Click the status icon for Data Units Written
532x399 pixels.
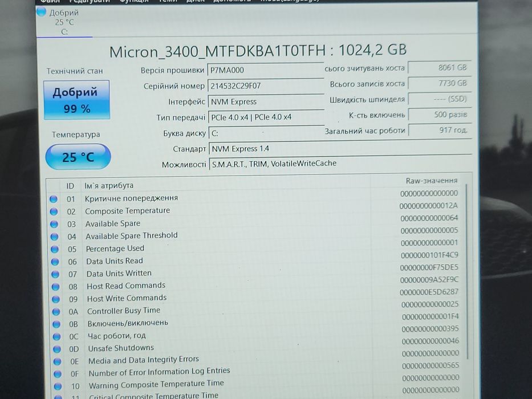coord(55,274)
